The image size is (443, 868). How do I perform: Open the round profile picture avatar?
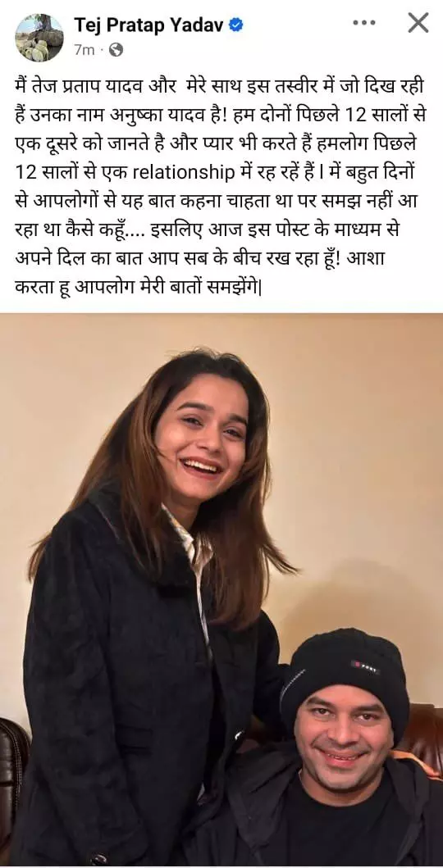point(39,37)
